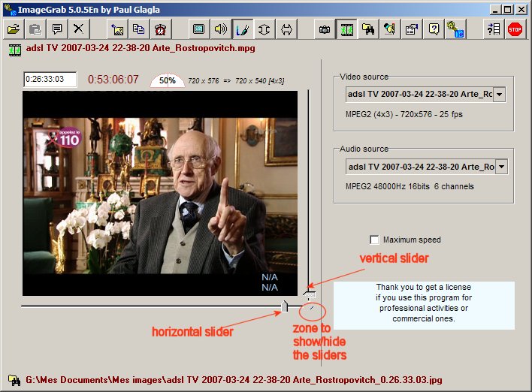Screen dimensions: 532x392
Task: Click the MPEG2 (4x3) - 720x576 - 25 fps text
Action: 404,114
